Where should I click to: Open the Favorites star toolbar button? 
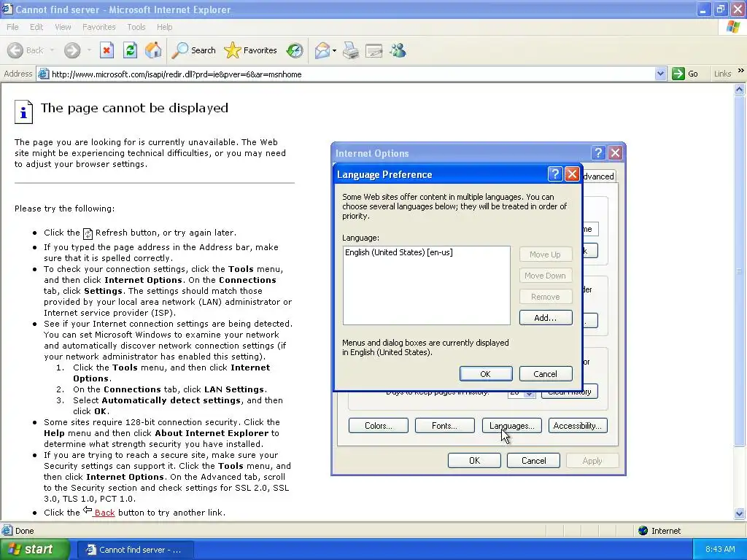point(251,50)
